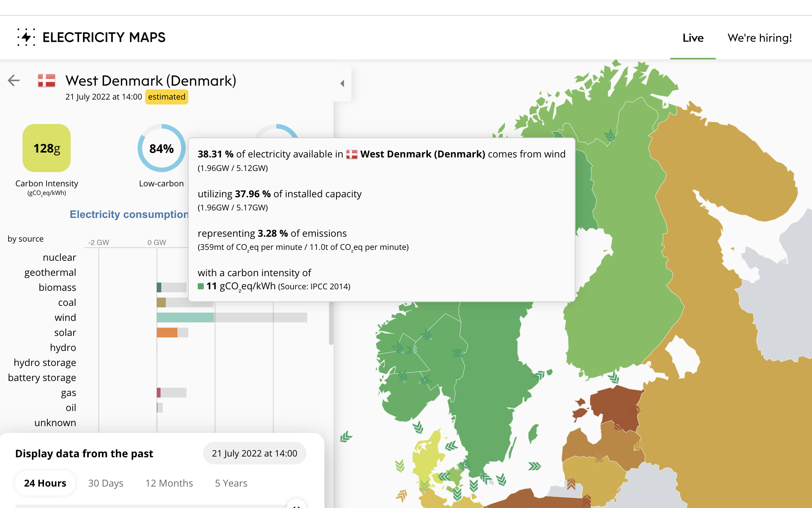Click the Denmark flag in the tooltip
Screen dimensions: 812x508
(351, 154)
